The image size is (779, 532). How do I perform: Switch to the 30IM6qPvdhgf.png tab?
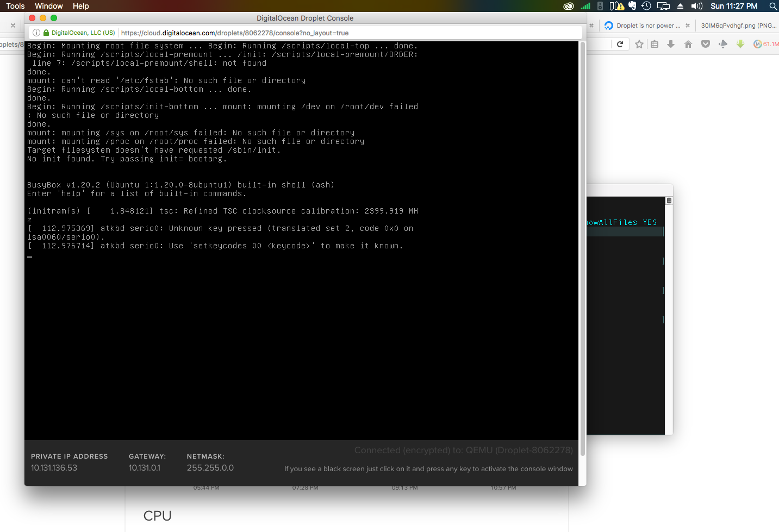tap(738, 26)
